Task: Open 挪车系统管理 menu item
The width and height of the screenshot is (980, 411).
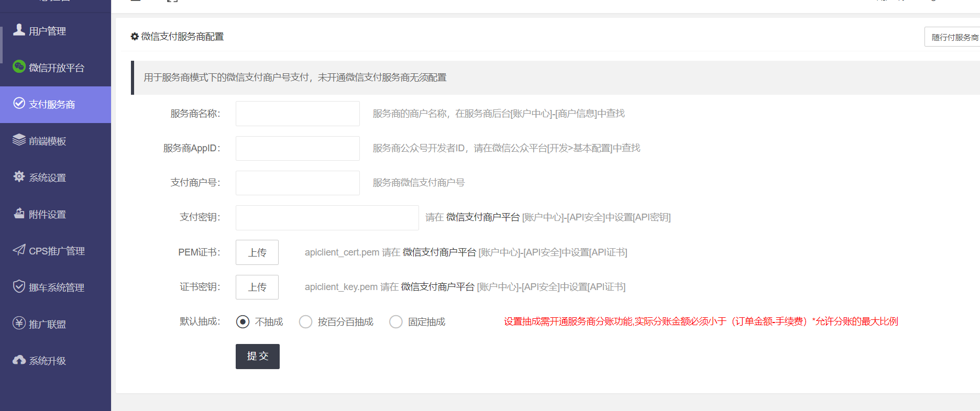Action: pyautogui.click(x=56, y=288)
